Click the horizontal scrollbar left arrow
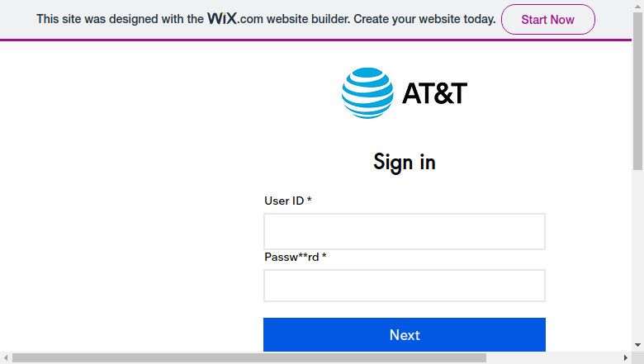This screenshot has width=644, height=364. pyautogui.click(x=6, y=358)
